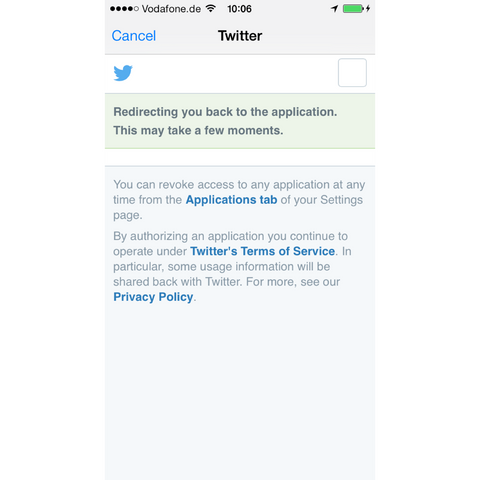Click the blue Twitter bird logo
The image size is (480, 480).
point(123,73)
